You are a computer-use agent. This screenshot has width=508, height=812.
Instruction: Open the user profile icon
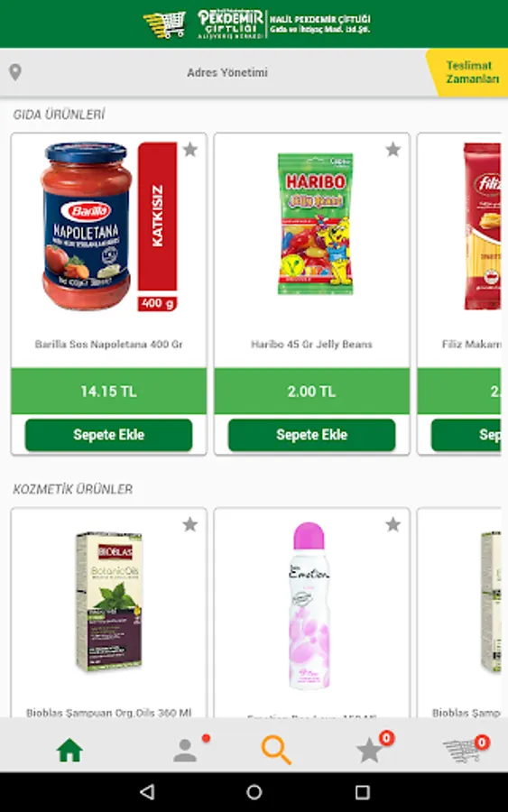click(185, 750)
